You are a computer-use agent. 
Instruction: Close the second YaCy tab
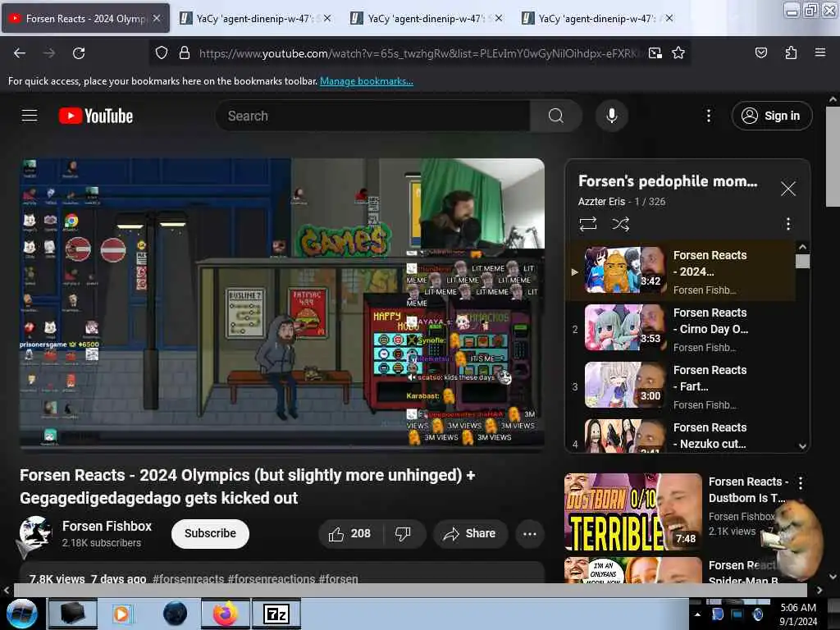pos(327,19)
